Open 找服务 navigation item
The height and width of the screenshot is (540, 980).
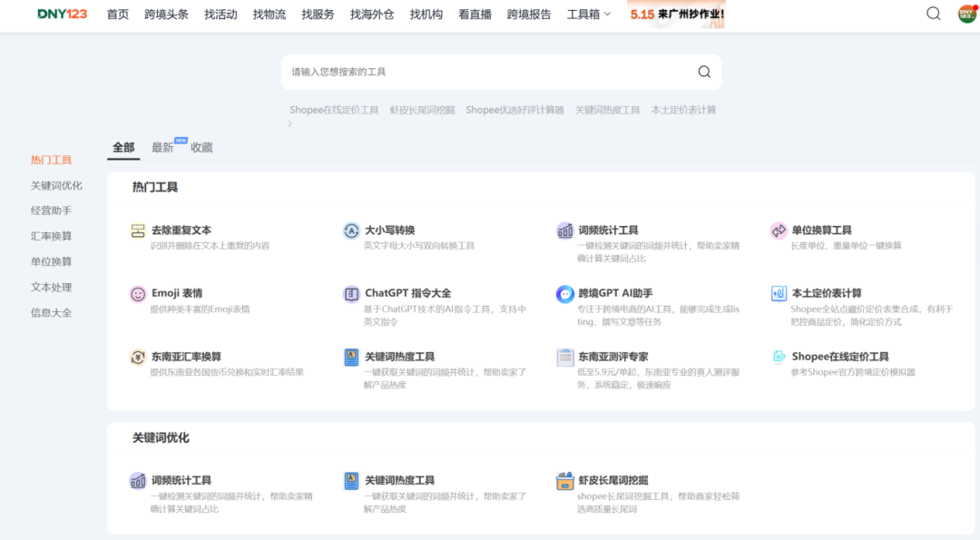[x=318, y=15]
